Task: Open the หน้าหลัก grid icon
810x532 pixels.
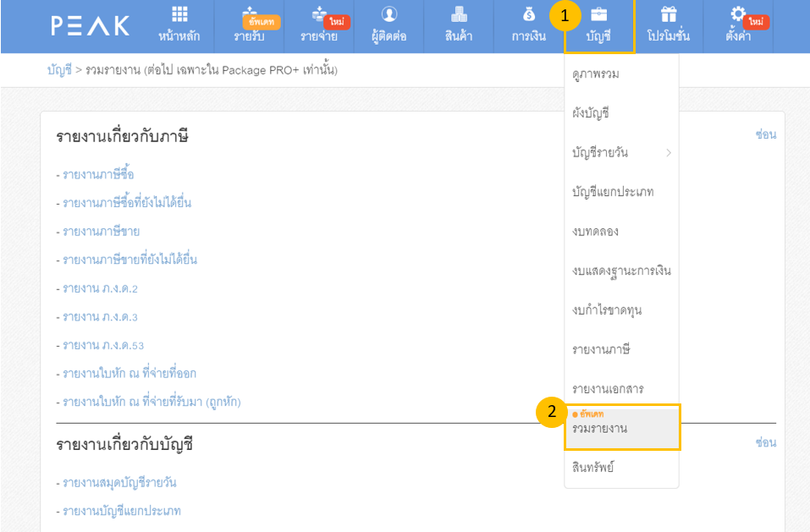Action: pos(179,16)
